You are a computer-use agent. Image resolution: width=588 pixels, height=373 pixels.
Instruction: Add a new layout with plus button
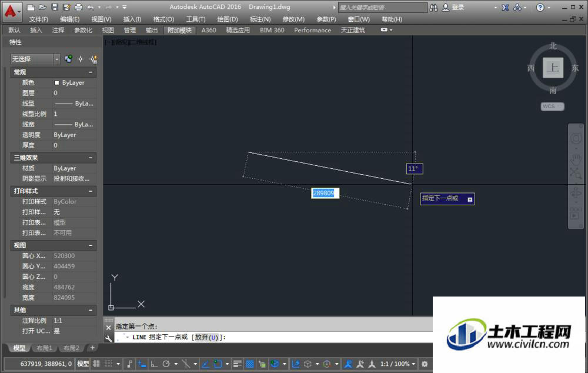click(x=92, y=348)
